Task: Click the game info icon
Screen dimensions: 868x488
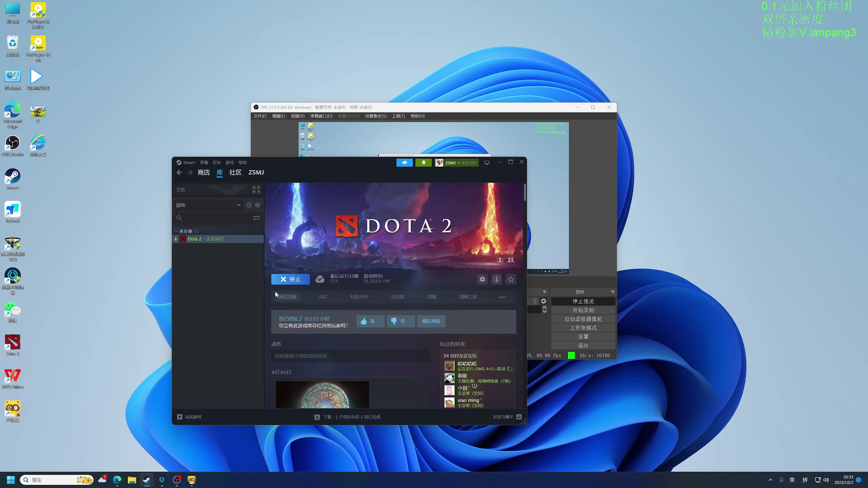Action: point(496,279)
